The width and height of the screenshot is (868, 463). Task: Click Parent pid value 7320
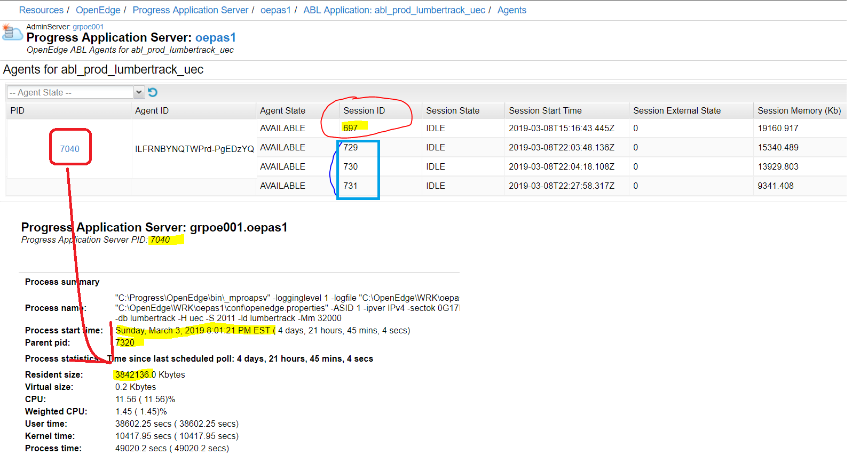pyautogui.click(x=125, y=342)
